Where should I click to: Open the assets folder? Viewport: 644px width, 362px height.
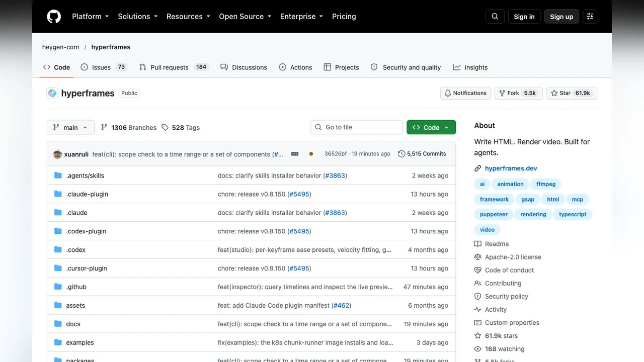75,306
